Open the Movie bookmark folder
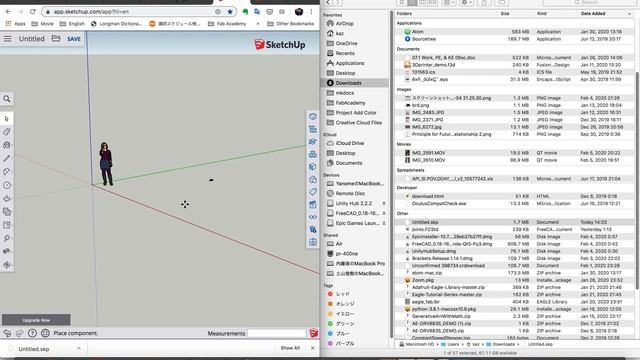This screenshot has width=640, height=360. click(42, 24)
